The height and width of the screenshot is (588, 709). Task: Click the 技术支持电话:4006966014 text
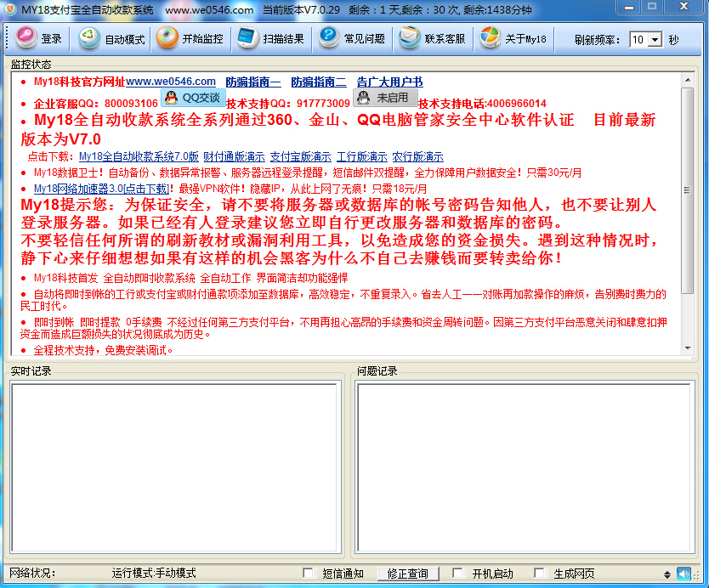pyautogui.click(x=483, y=104)
